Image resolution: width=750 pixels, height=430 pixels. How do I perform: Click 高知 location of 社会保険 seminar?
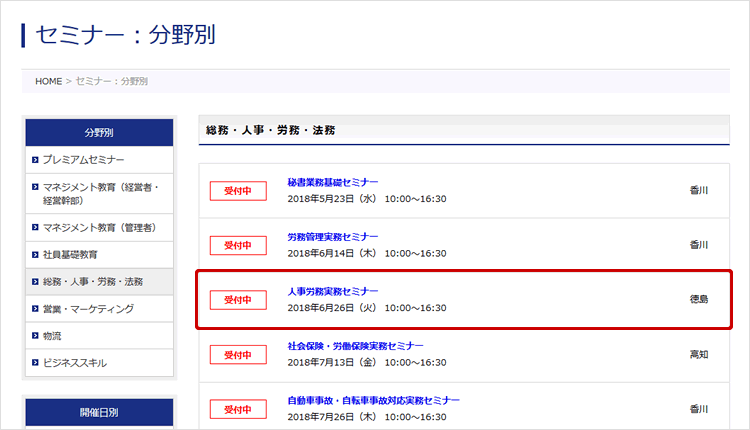click(699, 354)
